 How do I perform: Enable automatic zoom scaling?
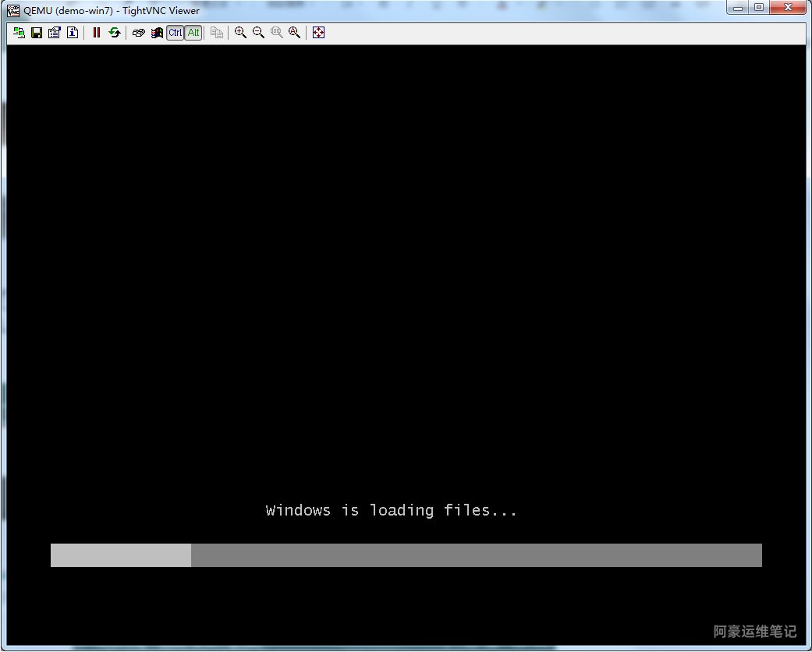coord(294,33)
